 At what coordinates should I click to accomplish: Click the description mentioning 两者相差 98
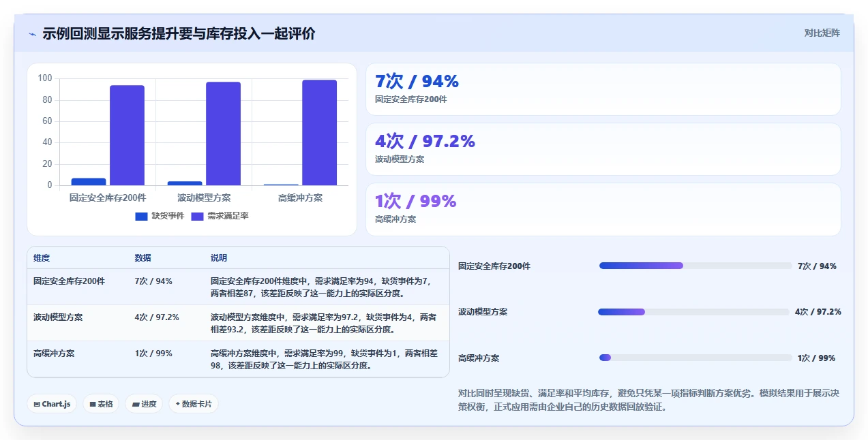coord(325,360)
